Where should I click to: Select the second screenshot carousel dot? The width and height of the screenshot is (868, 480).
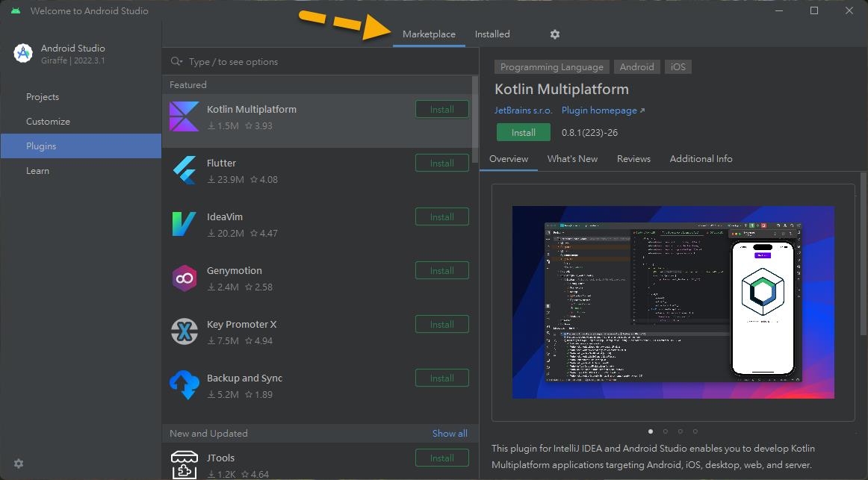pos(665,431)
